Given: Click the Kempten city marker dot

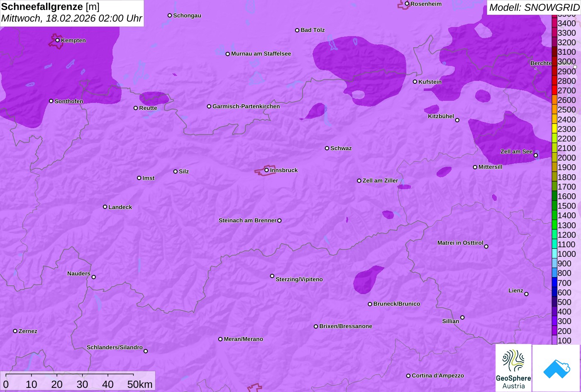Looking at the screenshot, I should [58, 40].
